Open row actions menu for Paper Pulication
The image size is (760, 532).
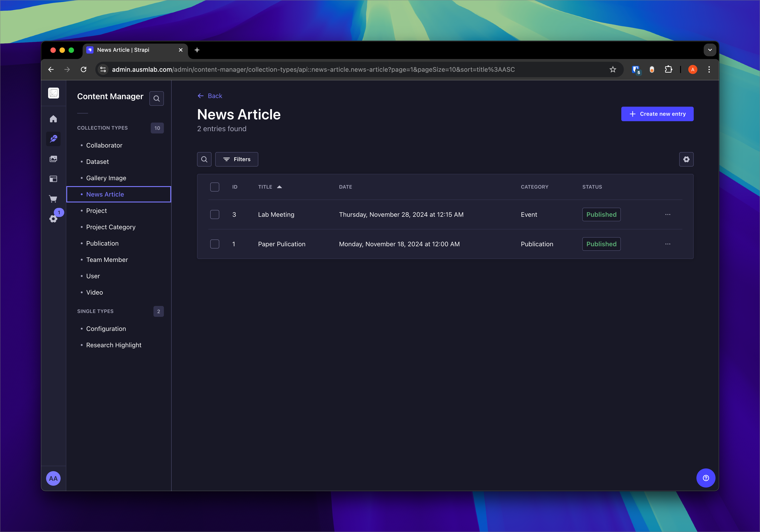[668, 244]
